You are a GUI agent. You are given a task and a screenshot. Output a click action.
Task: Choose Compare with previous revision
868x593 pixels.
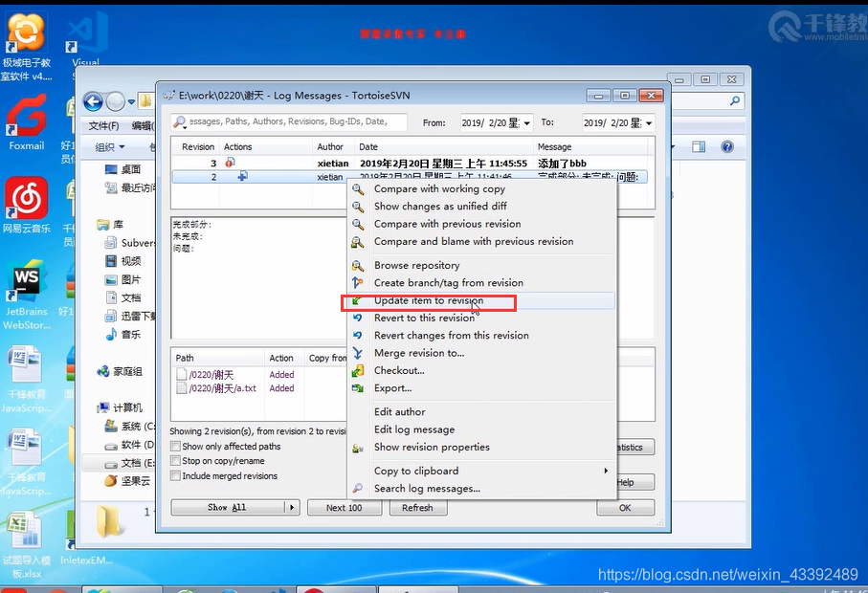(x=447, y=224)
